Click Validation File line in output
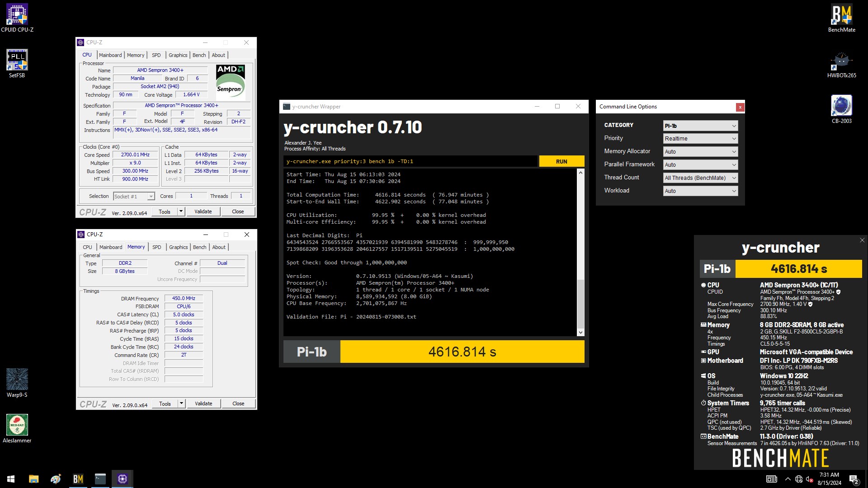868x488 pixels. click(x=351, y=317)
